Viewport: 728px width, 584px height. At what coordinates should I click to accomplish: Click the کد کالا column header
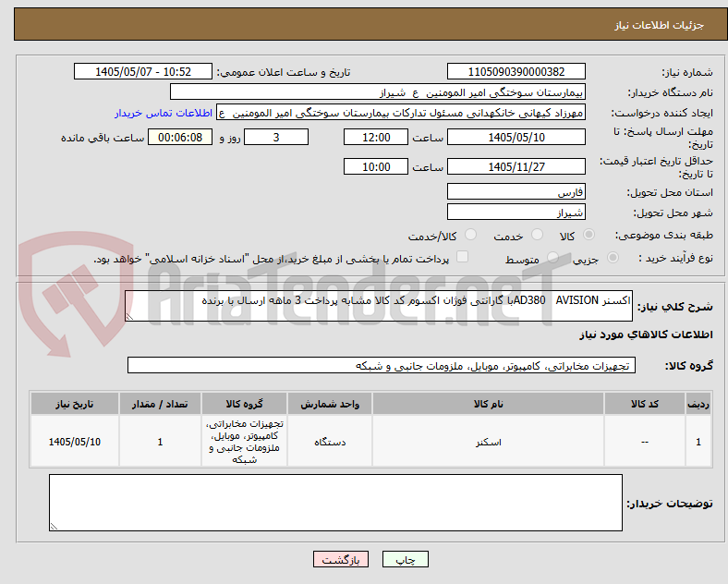[x=645, y=404]
